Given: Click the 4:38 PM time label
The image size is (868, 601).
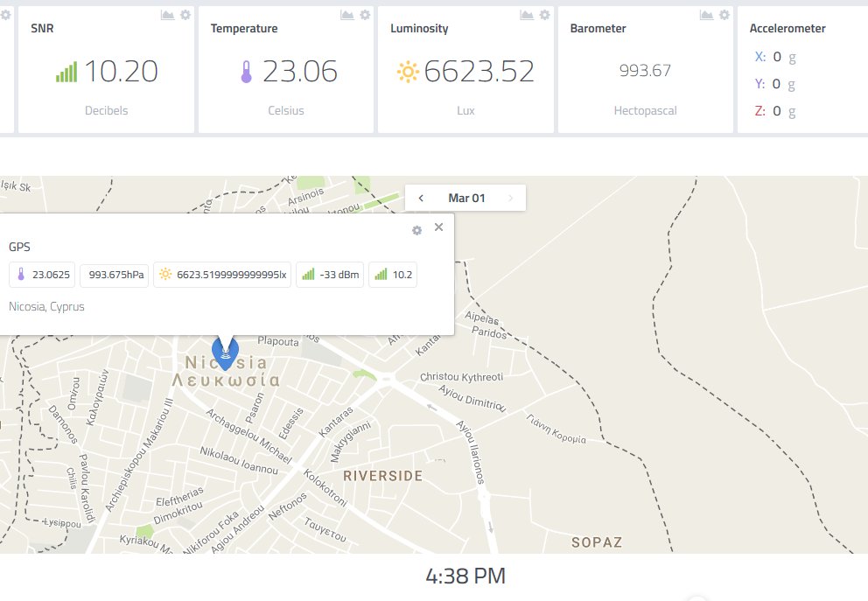Looking at the screenshot, I should tap(465, 577).
